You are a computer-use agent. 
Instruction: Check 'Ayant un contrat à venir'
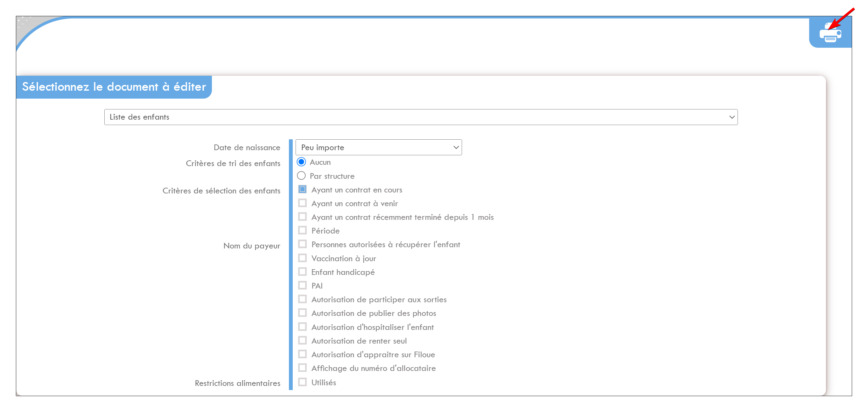click(x=302, y=203)
